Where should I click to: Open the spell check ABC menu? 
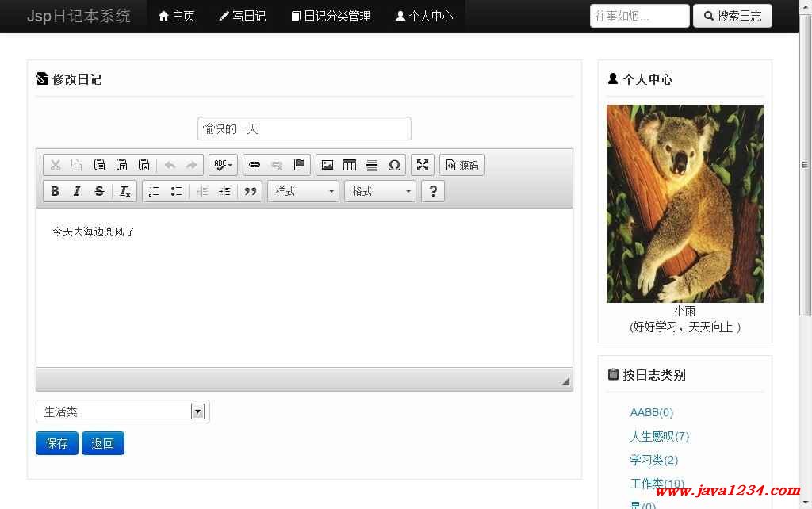(223, 165)
